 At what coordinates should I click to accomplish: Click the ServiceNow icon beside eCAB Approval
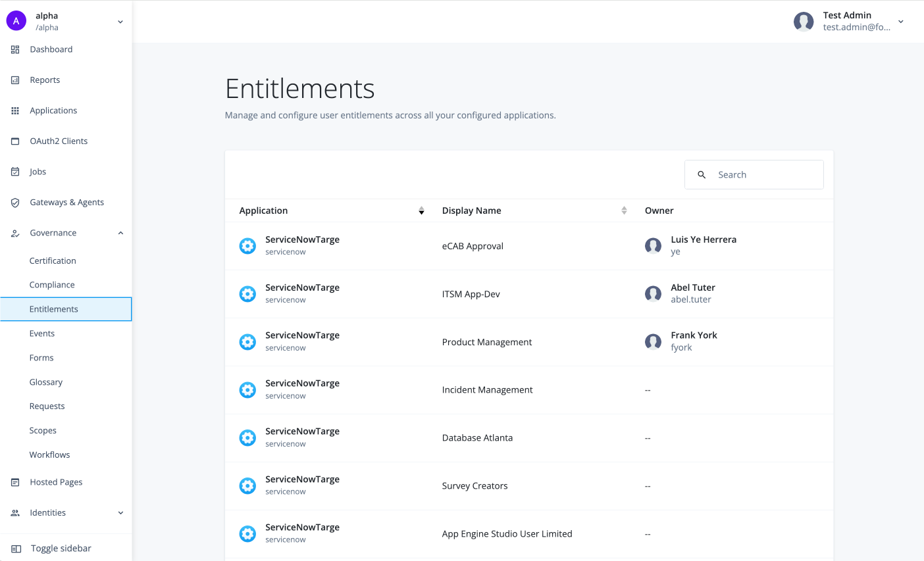pyautogui.click(x=247, y=245)
